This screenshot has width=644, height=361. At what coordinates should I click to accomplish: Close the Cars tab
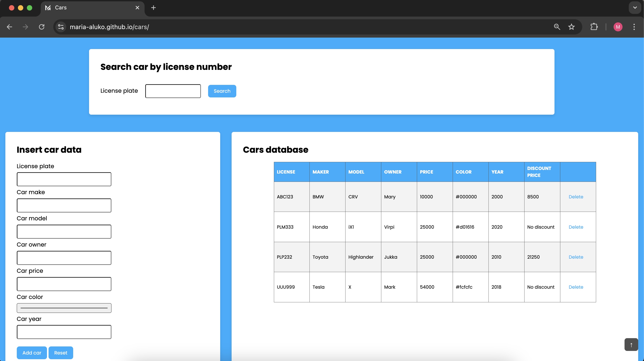coord(137,8)
